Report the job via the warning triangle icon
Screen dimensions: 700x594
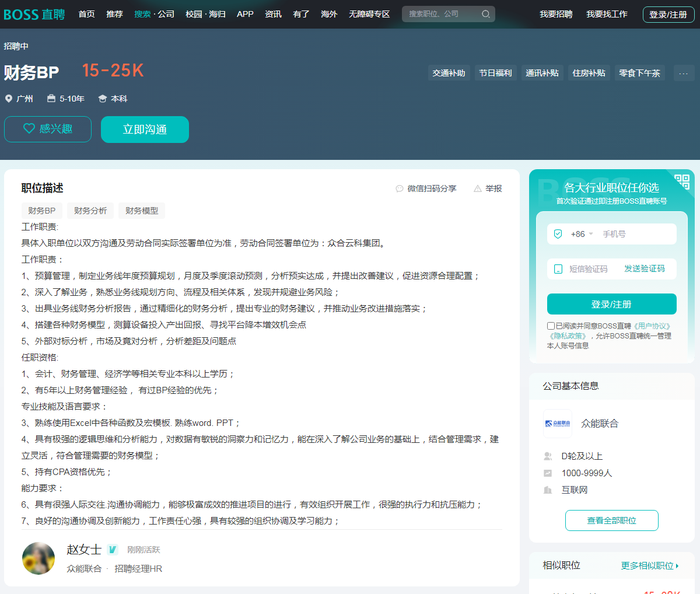(477, 188)
